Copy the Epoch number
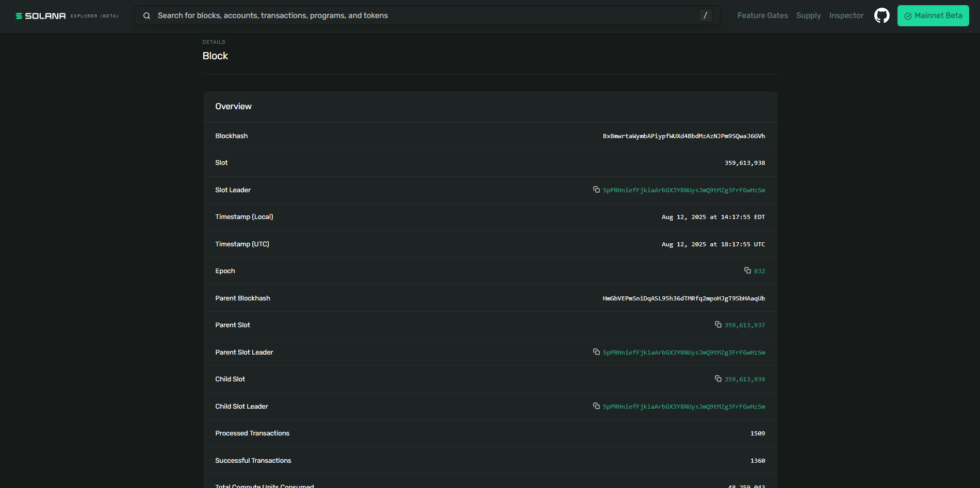Screen dimensions: 980x488 [747, 271]
